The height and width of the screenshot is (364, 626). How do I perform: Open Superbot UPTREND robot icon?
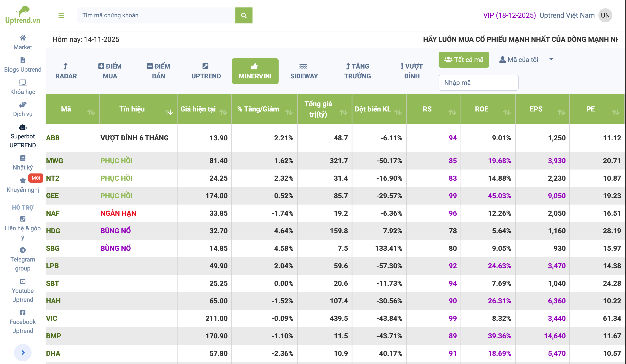click(x=23, y=127)
